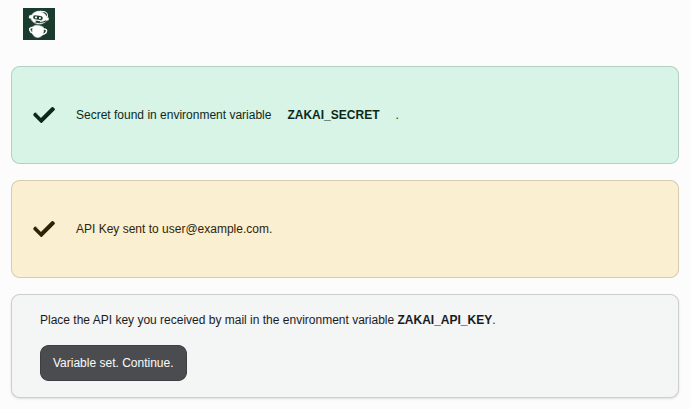Click the checkmark icon in green secret panel
Screen dimensions: 690x409
coord(44,115)
